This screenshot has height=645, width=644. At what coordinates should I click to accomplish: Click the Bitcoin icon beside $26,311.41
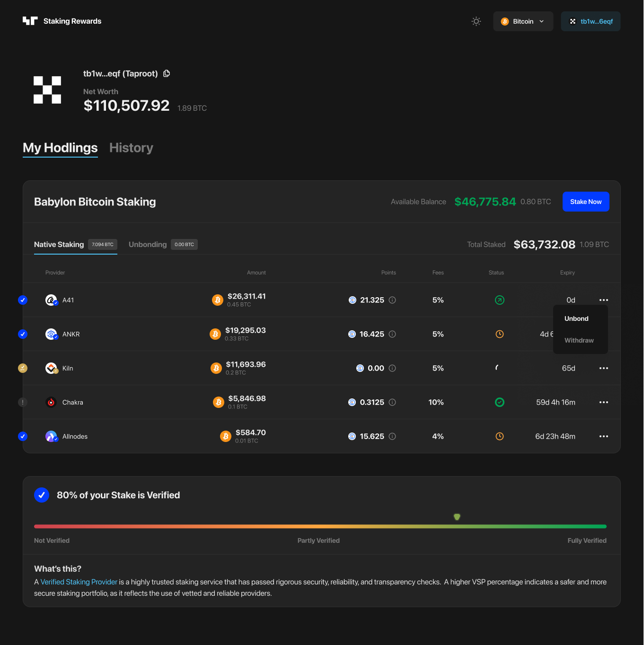(218, 300)
